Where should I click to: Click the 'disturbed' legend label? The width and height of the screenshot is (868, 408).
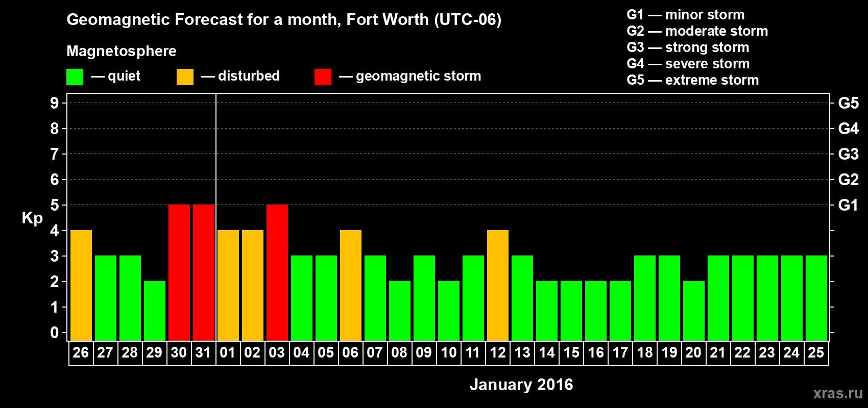pos(249,76)
